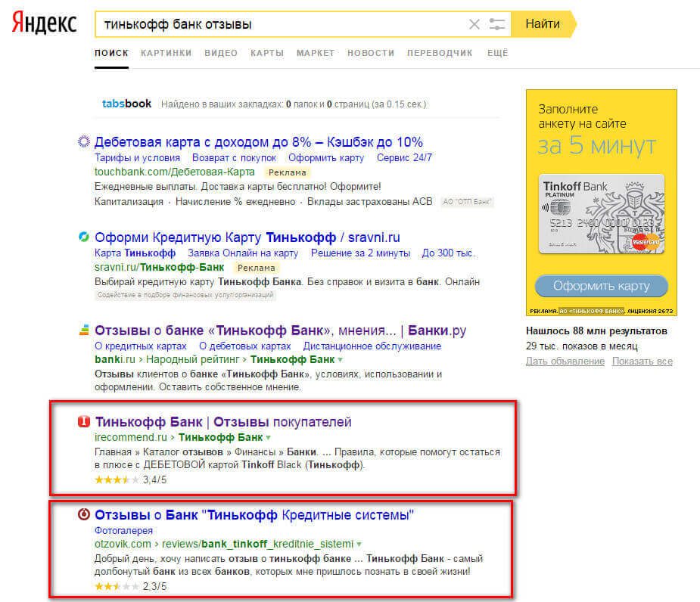Click the Дать объявление link

565,361
